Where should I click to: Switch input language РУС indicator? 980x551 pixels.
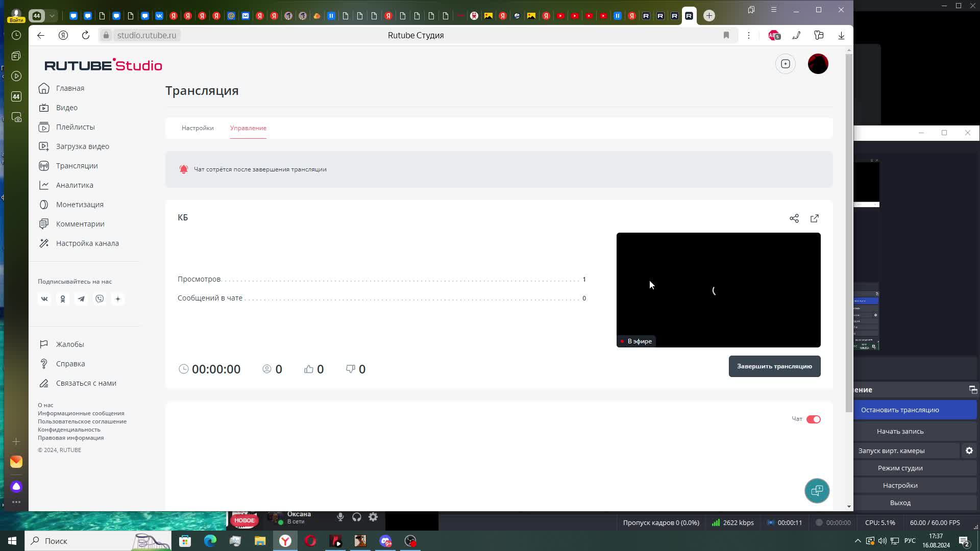(x=910, y=541)
